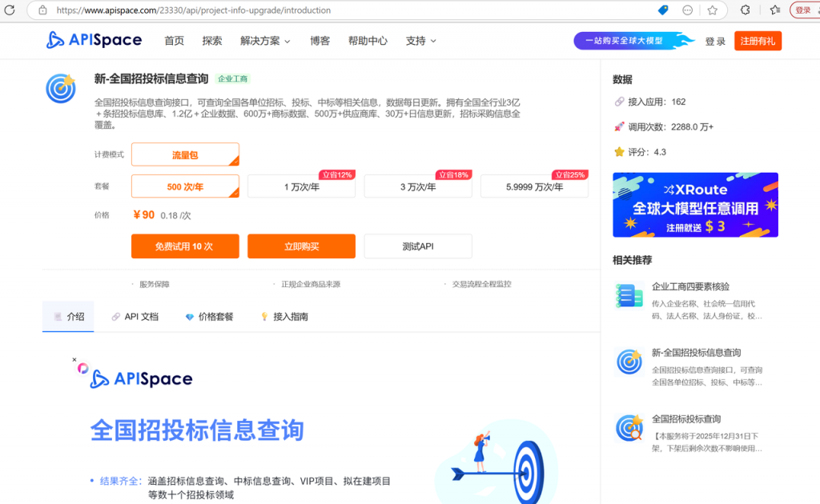The image size is (820, 504).
Task: Click the 注册有礼 button
Action: [x=758, y=41]
